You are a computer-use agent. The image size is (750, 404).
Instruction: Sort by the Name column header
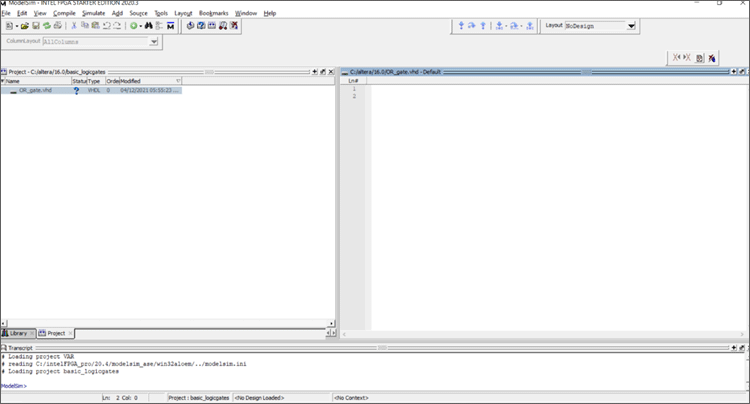pos(36,81)
